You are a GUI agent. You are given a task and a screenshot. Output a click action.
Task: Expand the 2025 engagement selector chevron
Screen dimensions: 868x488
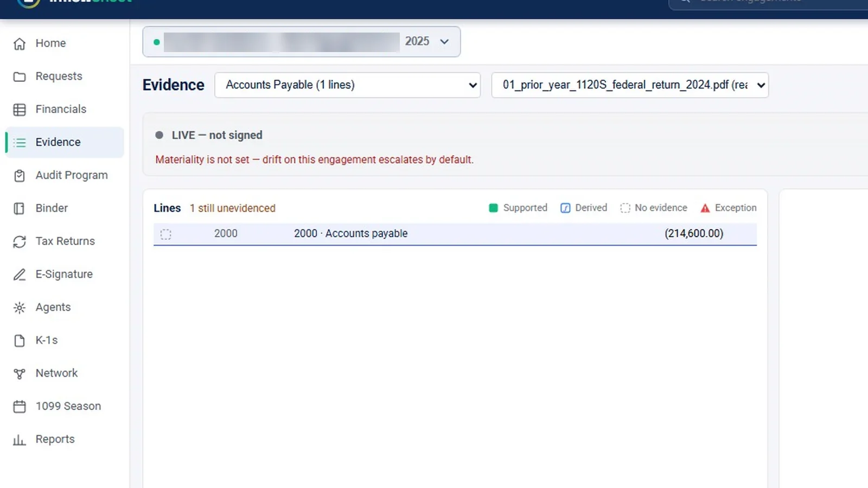tap(444, 42)
